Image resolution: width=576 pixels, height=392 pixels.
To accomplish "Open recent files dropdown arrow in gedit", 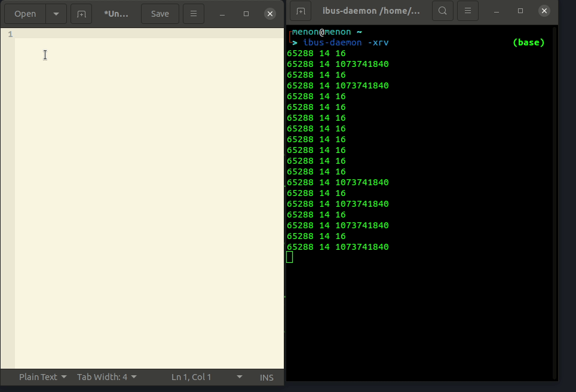I will click(x=56, y=14).
